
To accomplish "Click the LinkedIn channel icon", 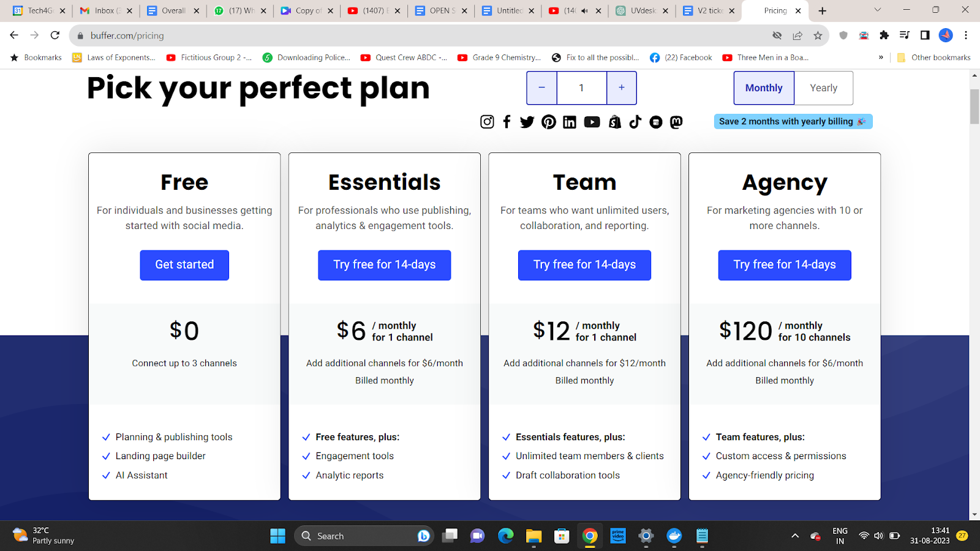I will 570,122.
